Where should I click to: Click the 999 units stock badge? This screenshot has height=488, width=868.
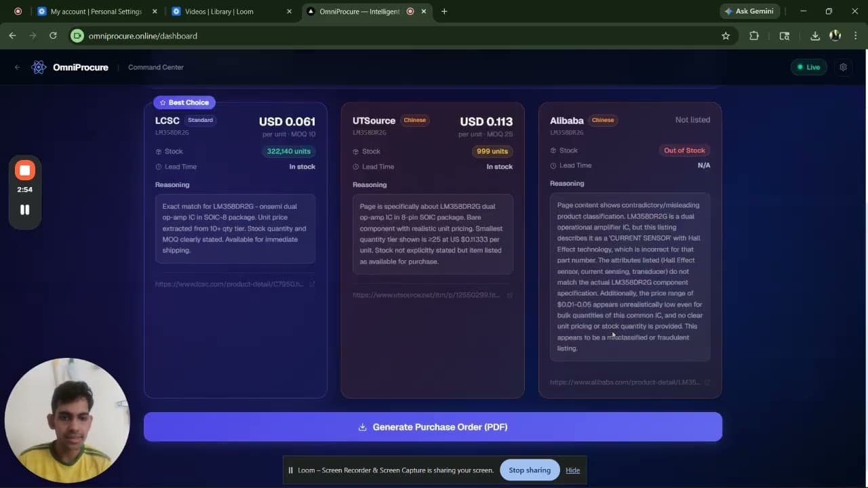492,151
